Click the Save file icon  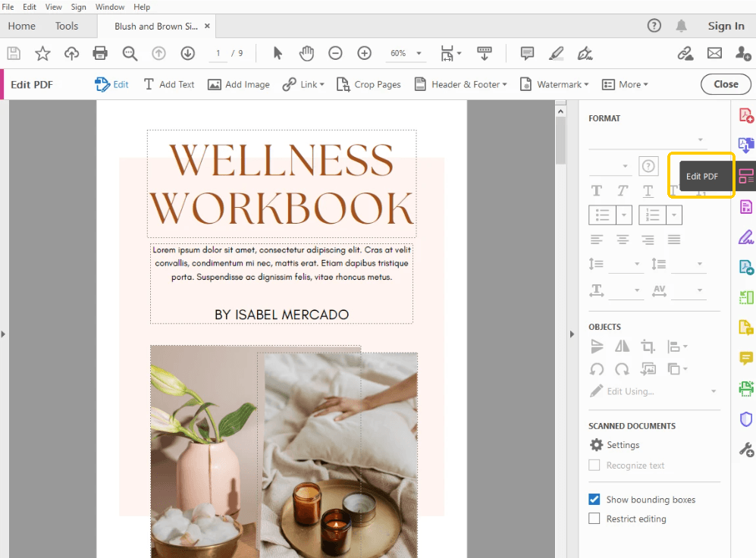pos(14,53)
